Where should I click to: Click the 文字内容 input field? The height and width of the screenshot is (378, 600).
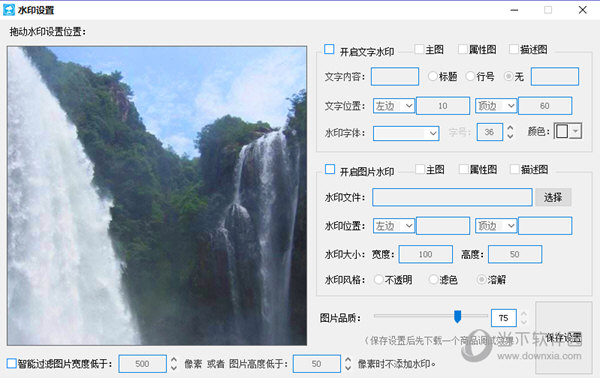(395, 77)
